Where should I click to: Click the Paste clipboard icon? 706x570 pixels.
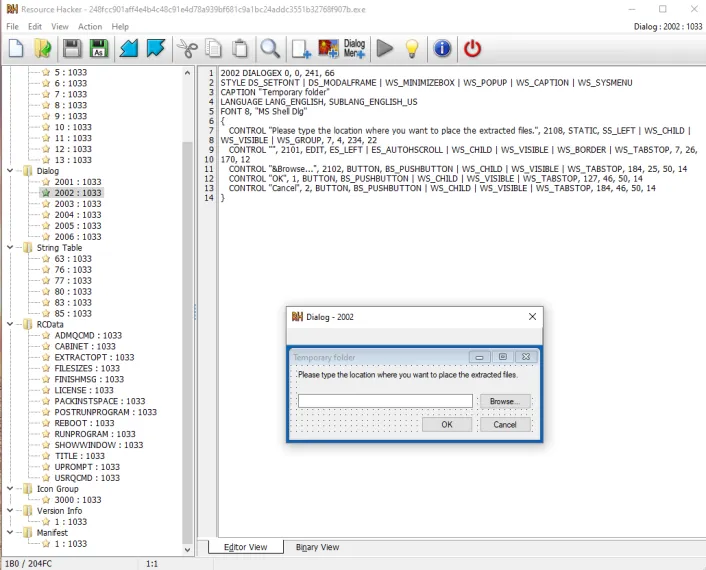(x=240, y=48)
